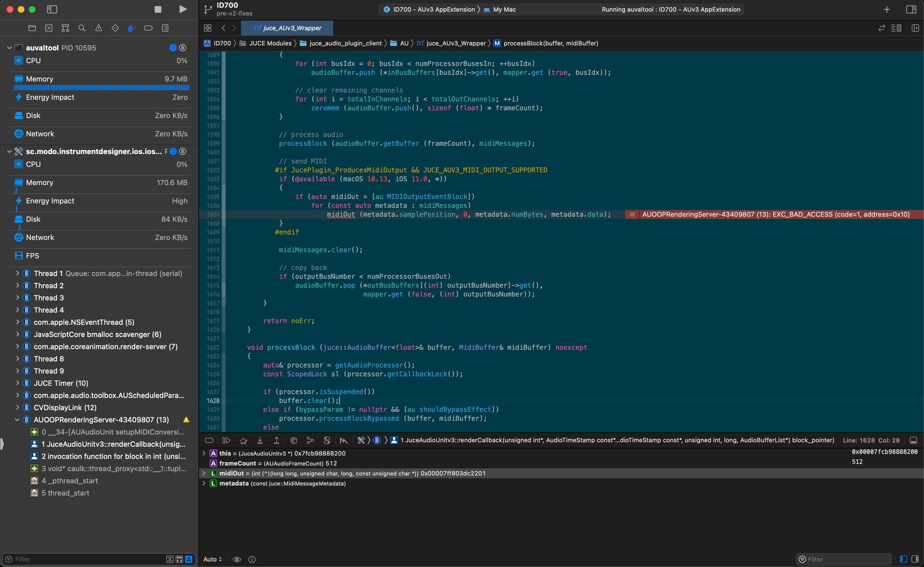Toggle the left navigator sidebar
Image resolution: width=924 pixels, height=567 pixels.
[52, 9]
